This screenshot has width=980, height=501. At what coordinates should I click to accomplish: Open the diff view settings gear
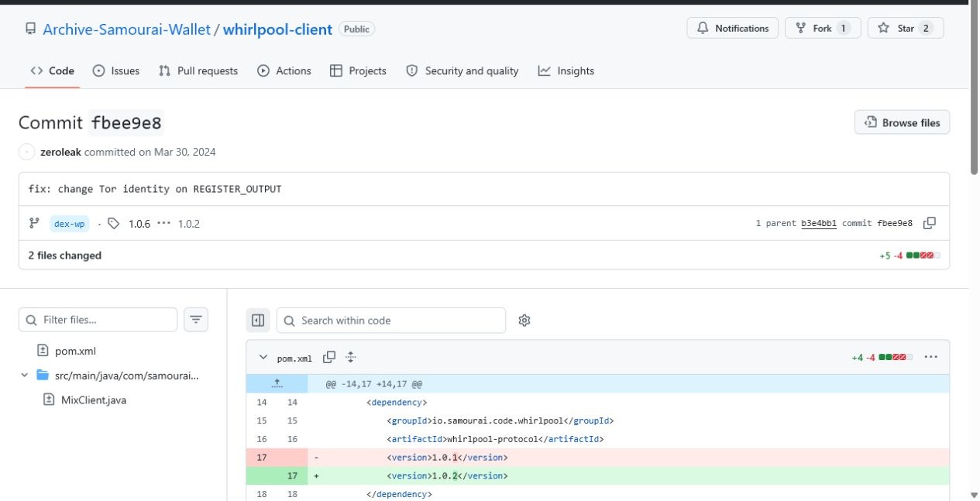tap(524, 321)
